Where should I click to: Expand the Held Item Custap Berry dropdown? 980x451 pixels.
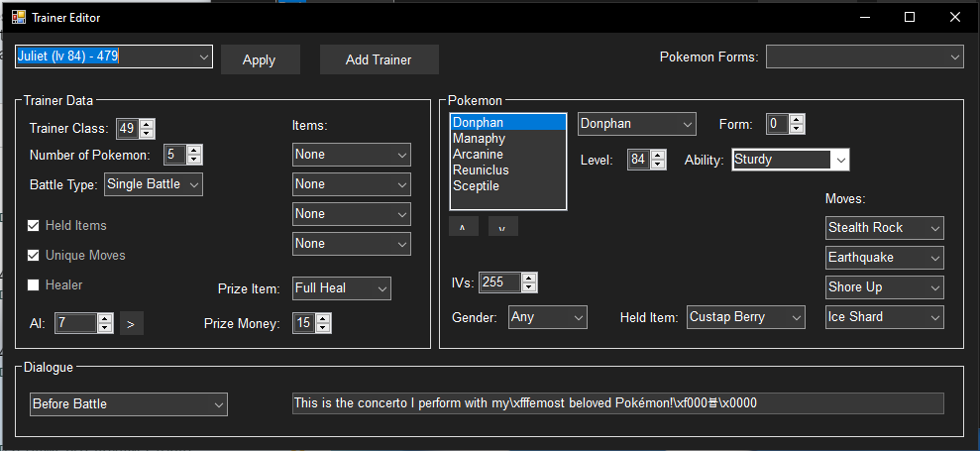tap(796, 317)
